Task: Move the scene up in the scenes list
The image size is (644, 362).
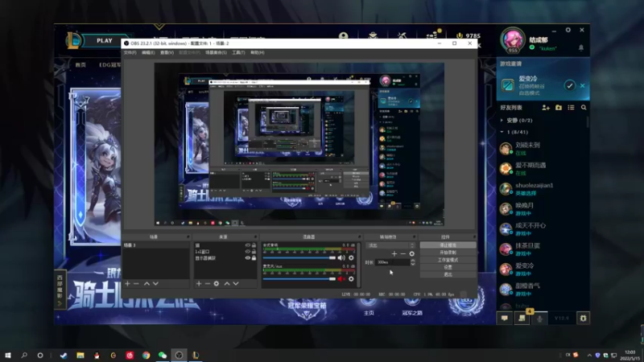Action: [147, 284]
